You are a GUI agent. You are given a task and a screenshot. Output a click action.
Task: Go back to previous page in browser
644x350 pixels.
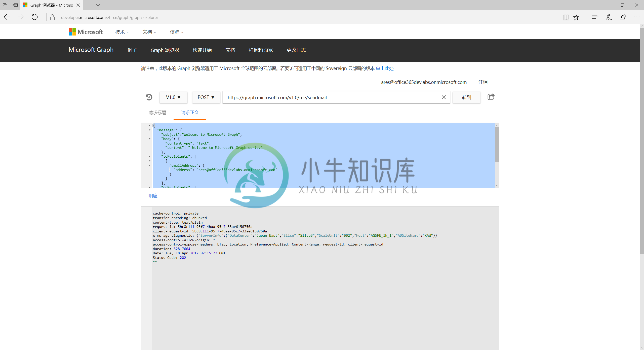tap(7, 17)
